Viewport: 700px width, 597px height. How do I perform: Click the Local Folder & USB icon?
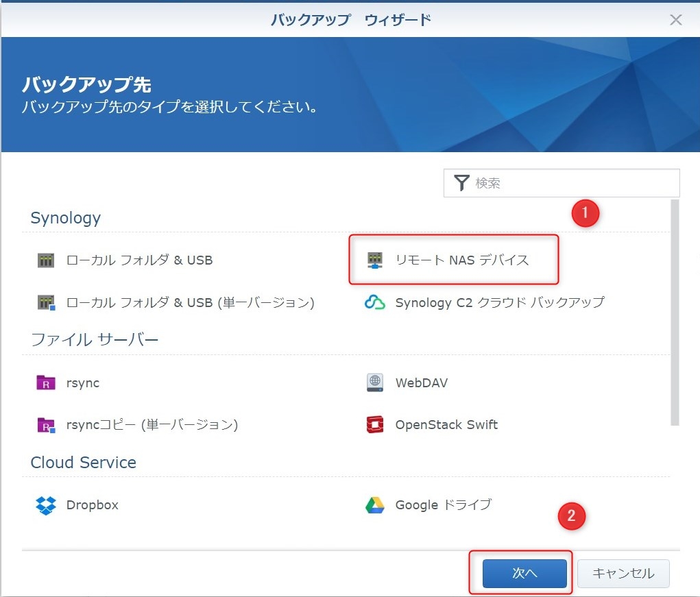pos(45,260)
